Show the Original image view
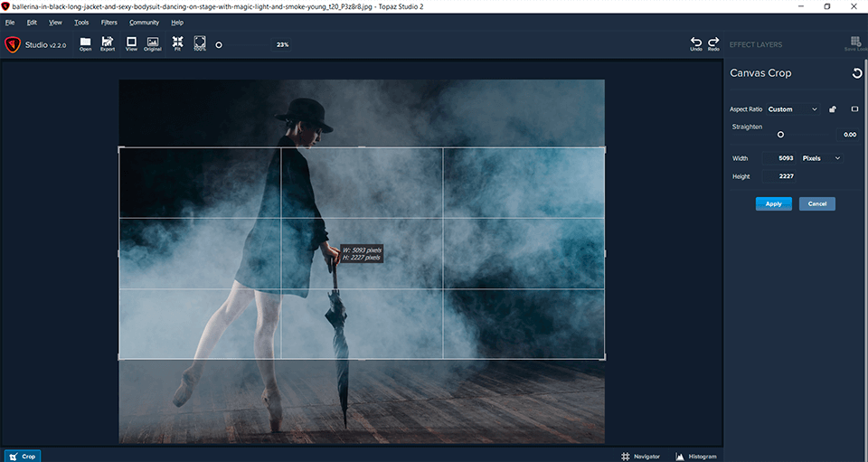This screenshot has width=868, height=462. (x=153, y=42)
